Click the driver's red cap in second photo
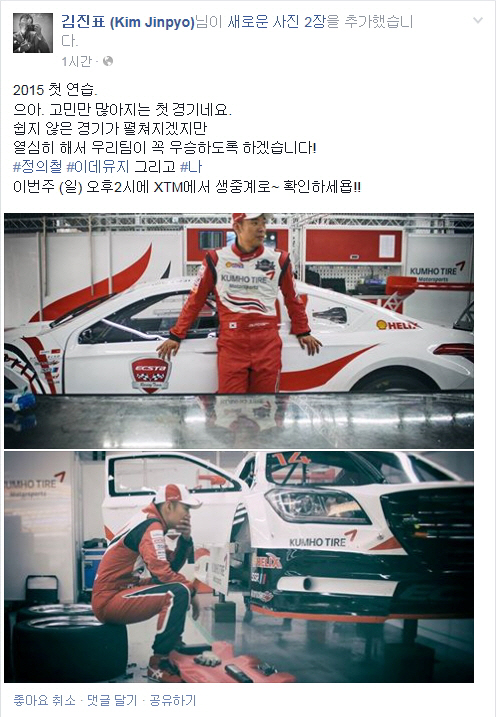 pyautogui.click(x=177, y=495)
